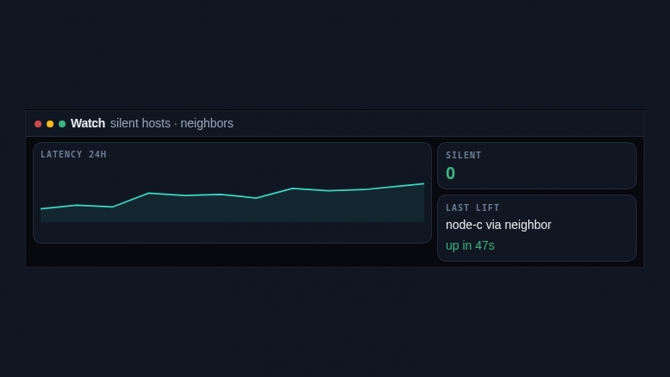Click the LAST LIFT label
Image resolution: width=670 pixels, height=377 pixels.
click(473, 208)
